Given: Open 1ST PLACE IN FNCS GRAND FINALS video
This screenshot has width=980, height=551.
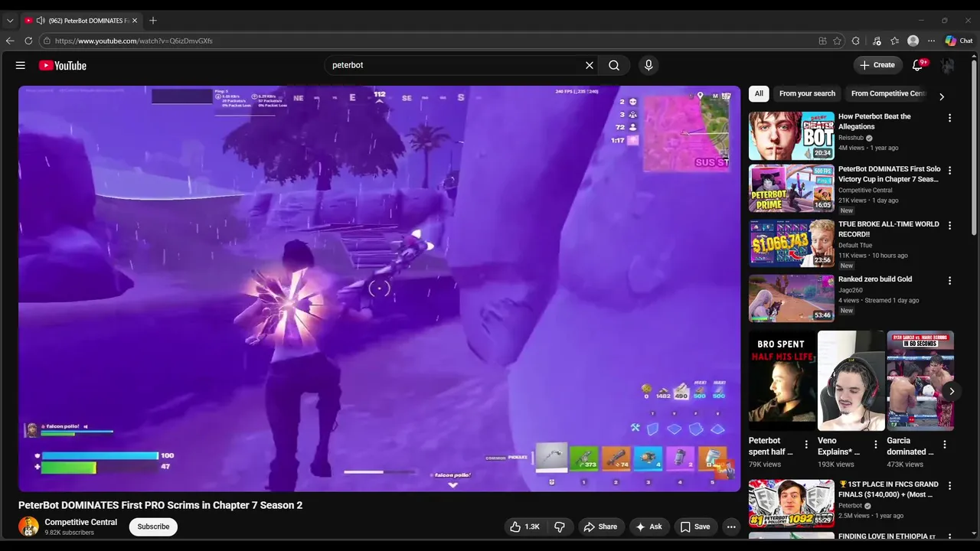Looking at the screenshot, I should [x=792, y=504].
